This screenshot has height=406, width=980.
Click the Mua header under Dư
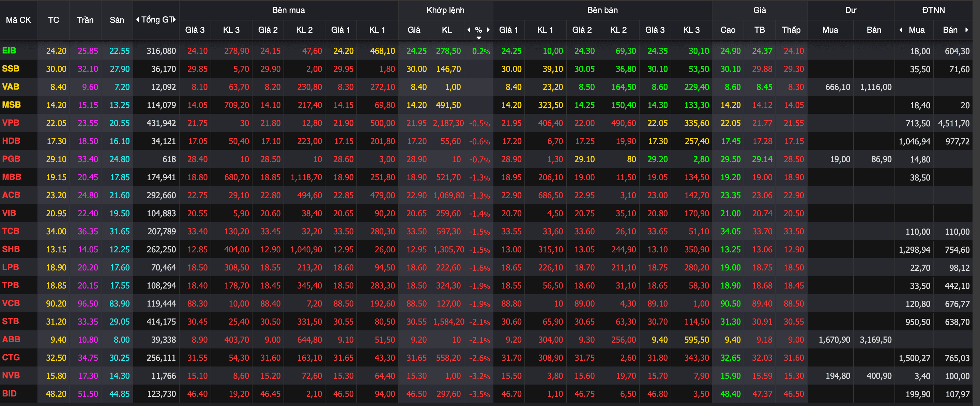pyautogui.click(x=830, y=30)
